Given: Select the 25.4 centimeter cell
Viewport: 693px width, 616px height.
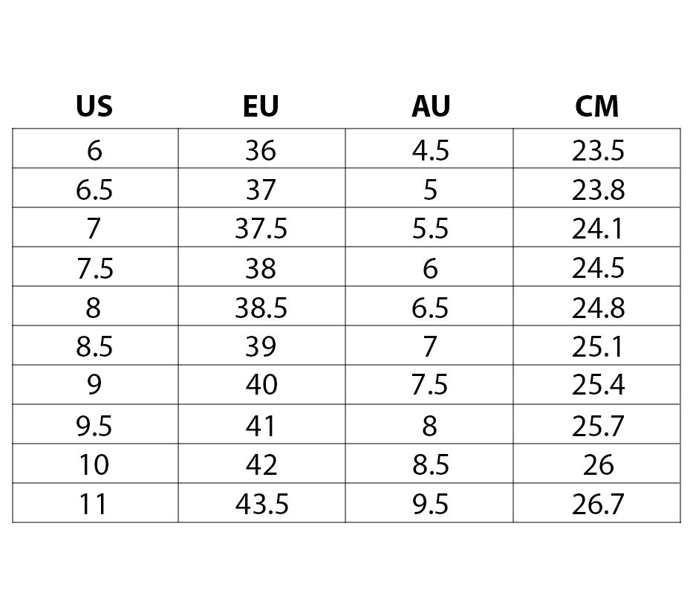Looking at the screenshot, I should [598, 385].
